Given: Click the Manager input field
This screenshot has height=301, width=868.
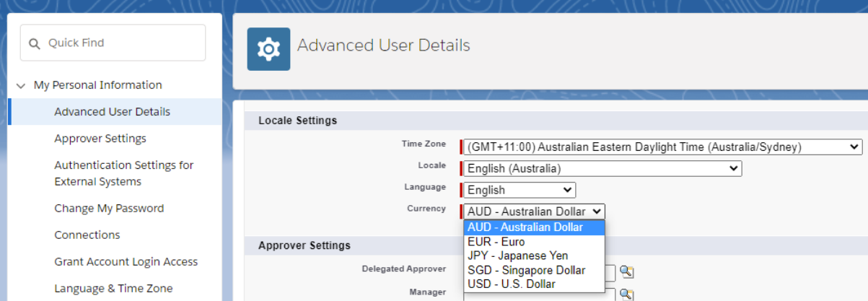Looking at the screenshot, I should [538, 294].
